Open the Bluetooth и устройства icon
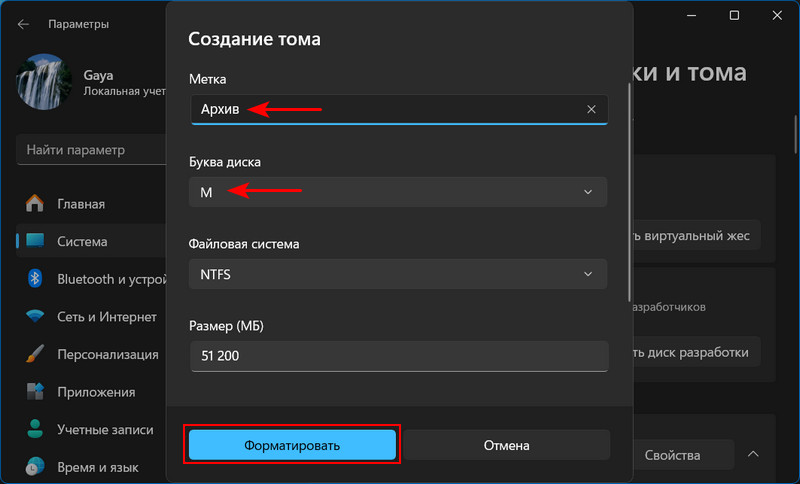 (35, 278)
